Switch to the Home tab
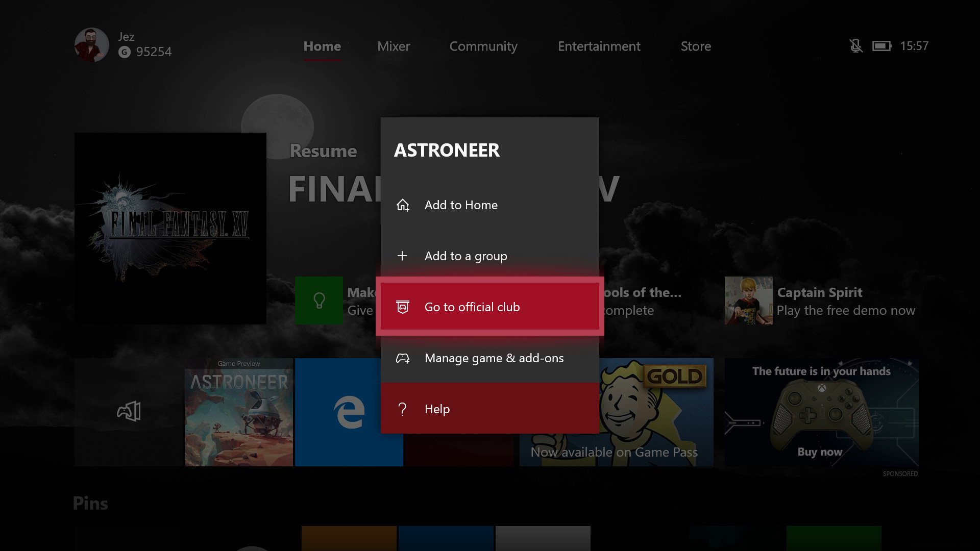The image size is (980, 551). [322, 46]
